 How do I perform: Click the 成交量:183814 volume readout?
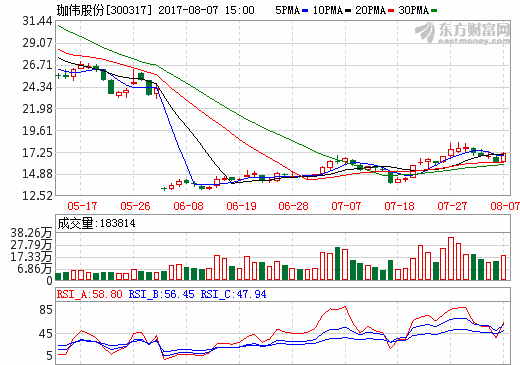96,223
